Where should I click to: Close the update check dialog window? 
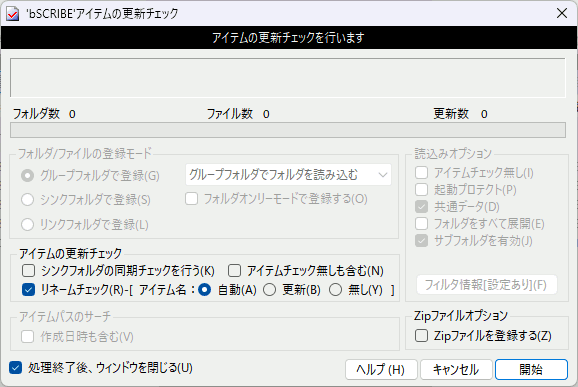[x=562, y=13]
